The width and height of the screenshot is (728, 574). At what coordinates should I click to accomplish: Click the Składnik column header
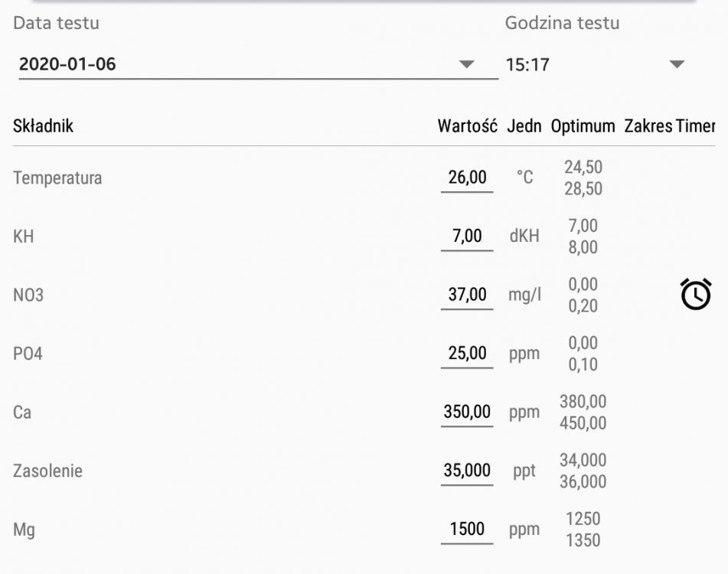point(43,126)
